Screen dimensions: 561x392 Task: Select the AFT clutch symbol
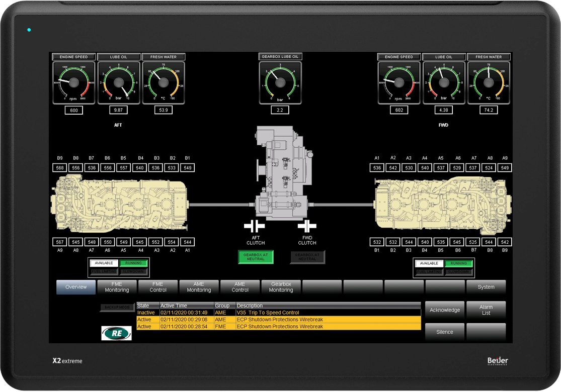(255, 226)
